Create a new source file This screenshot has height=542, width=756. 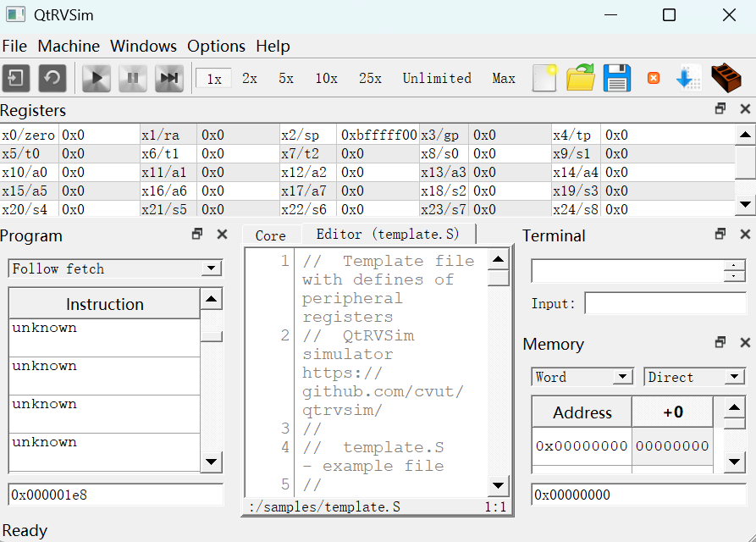pyautogui.click(x=544, y=78)
